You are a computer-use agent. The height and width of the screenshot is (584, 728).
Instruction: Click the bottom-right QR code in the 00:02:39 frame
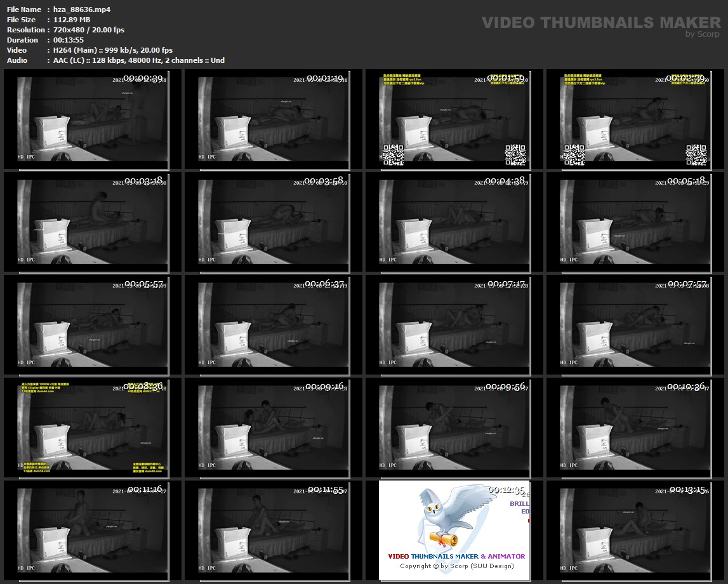[696, 154]
